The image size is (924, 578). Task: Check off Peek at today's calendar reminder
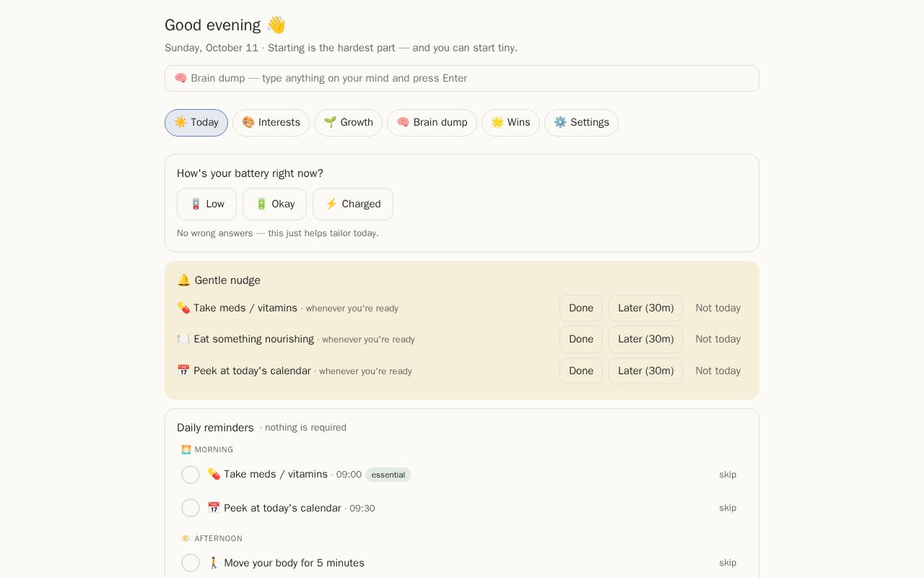tap(191, 508)
